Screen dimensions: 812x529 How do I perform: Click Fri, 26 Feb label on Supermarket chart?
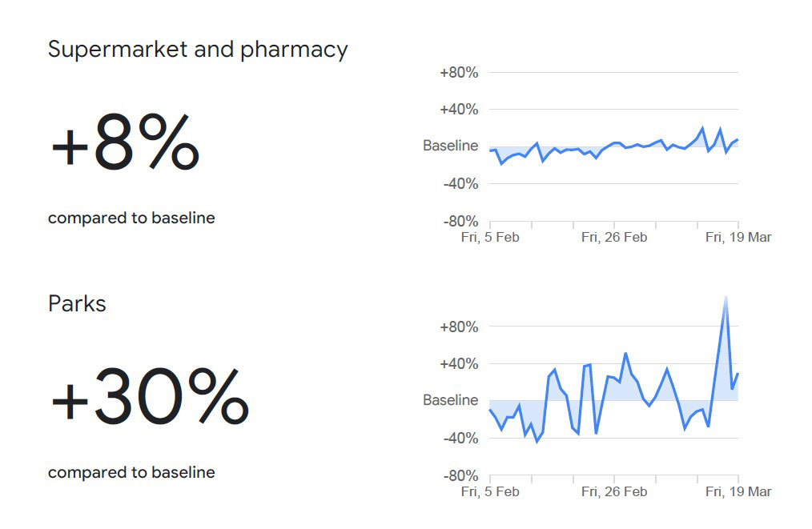[x=614, y=238]
